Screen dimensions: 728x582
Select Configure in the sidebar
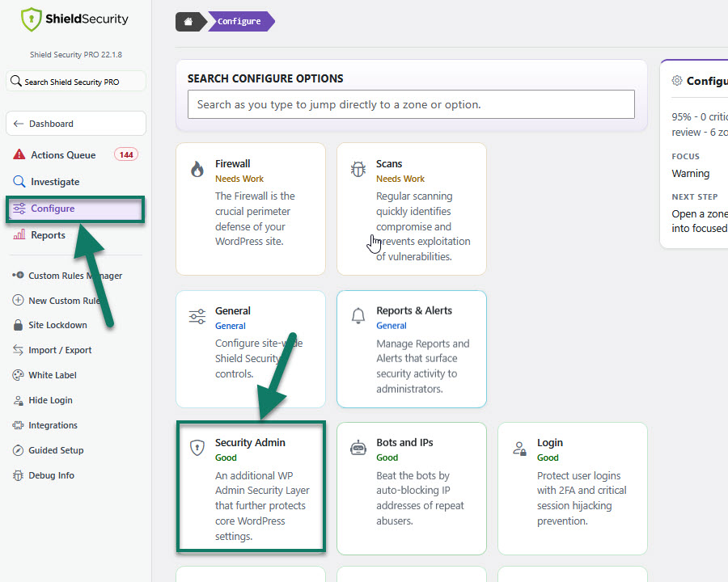click(75, 209)
